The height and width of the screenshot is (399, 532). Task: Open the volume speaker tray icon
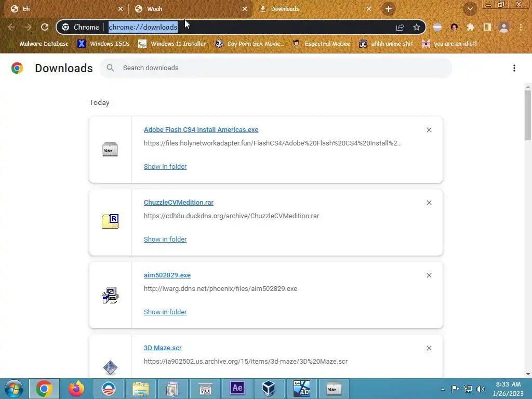point(481,389)
